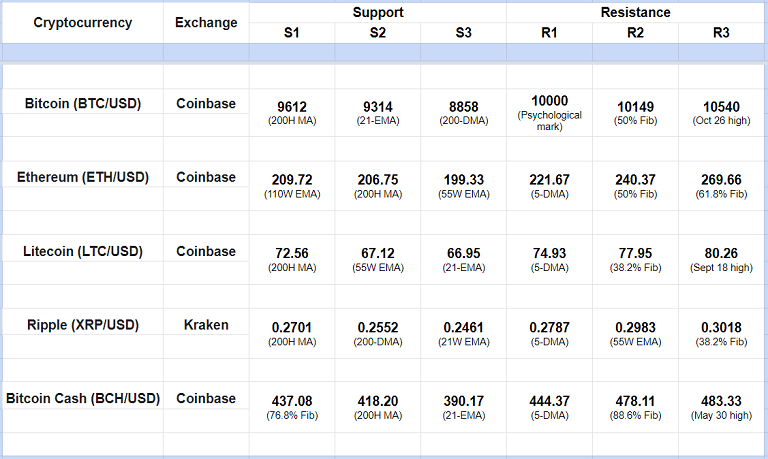Viewport: 768px width, 459px height.
Task: Click Ethereum S3 value 199.33
Action: 463,180
